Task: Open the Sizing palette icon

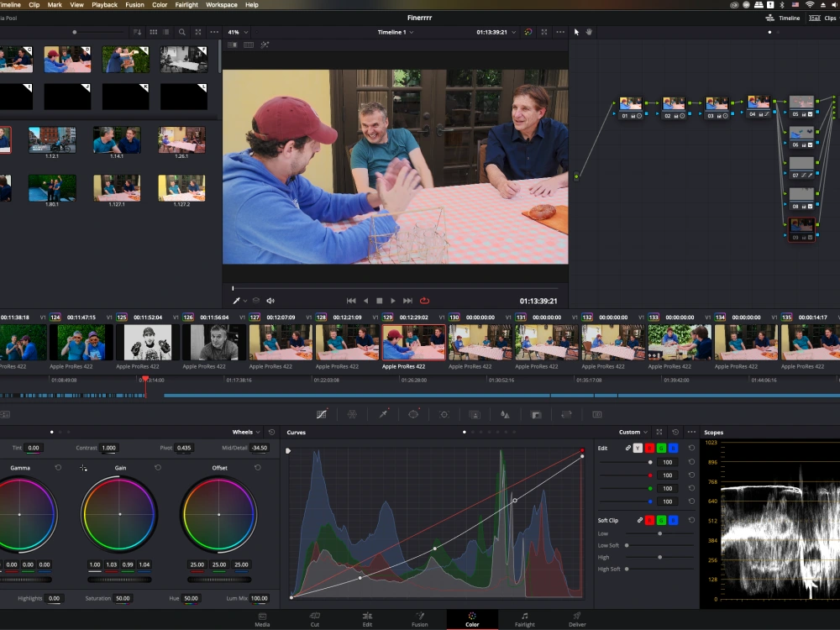Action: click(566, 414)
